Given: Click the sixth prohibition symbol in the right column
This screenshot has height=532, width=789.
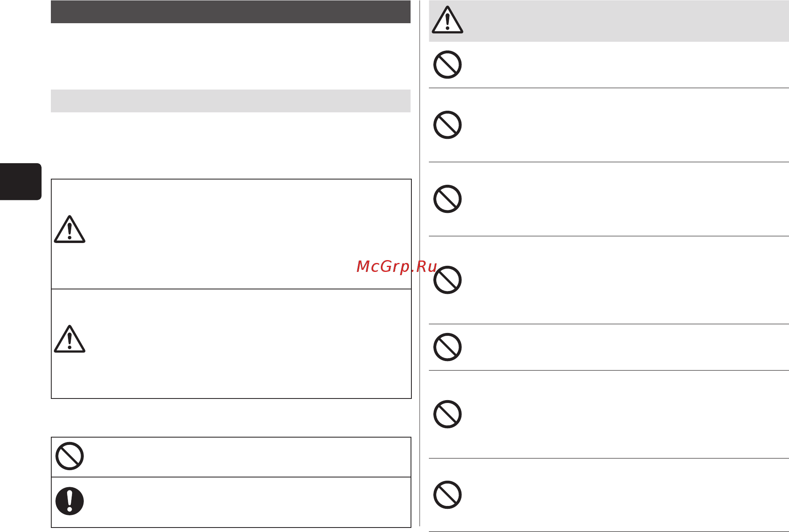Looking at the screenshot, I should [447, 414].
